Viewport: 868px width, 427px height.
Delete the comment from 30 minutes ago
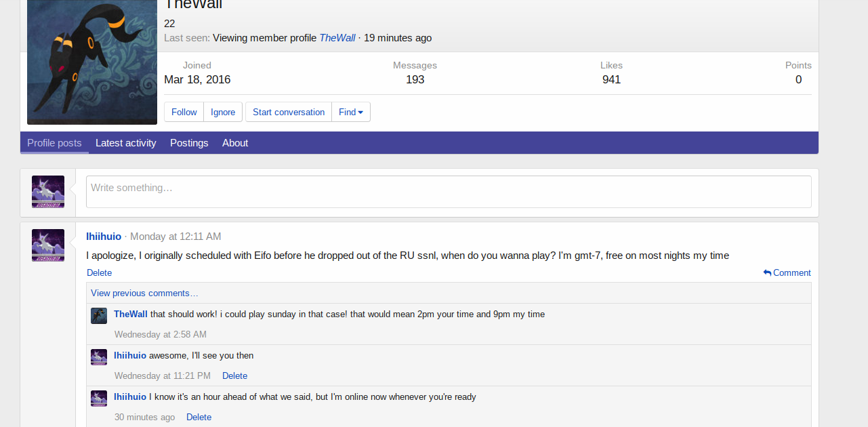(x=199, y=417)
